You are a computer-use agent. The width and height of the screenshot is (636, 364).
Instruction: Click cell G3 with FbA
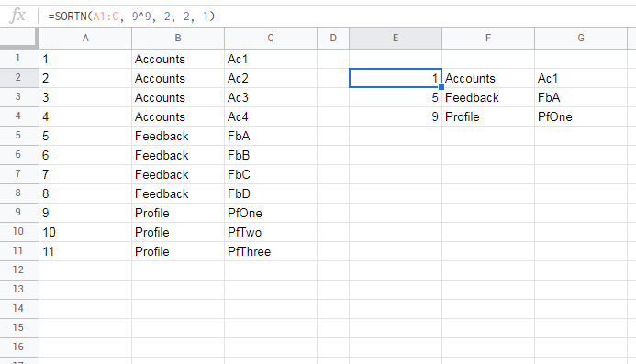[x=581, y=97]
